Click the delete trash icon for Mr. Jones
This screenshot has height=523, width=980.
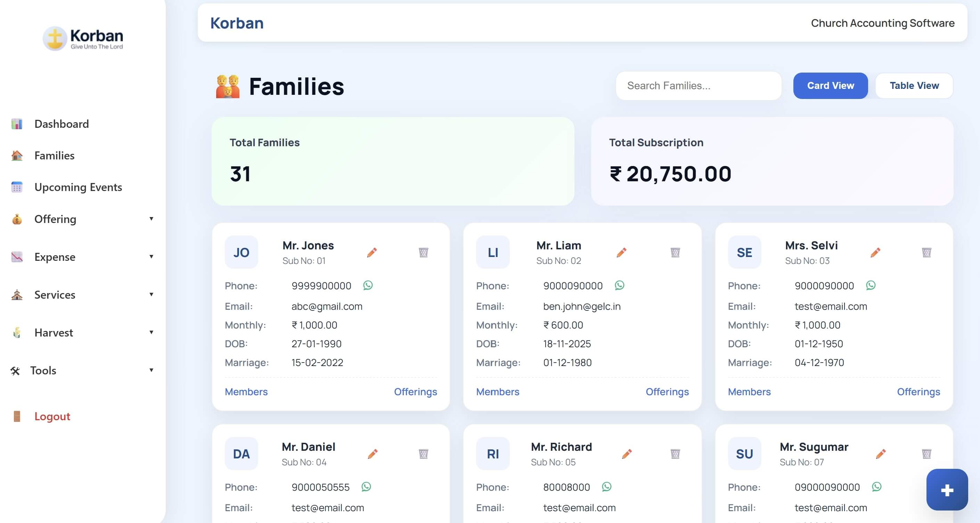coord(423,252)
